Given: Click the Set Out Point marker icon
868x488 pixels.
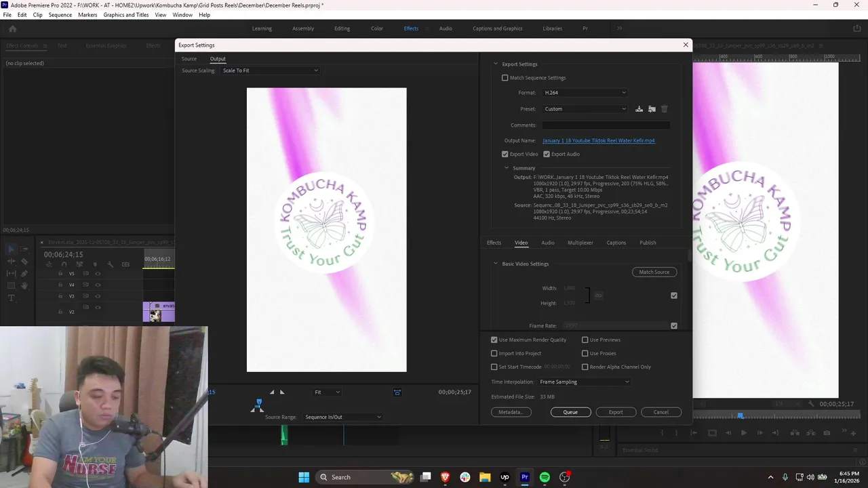Looking at the screenshot, I should point(283,392).
